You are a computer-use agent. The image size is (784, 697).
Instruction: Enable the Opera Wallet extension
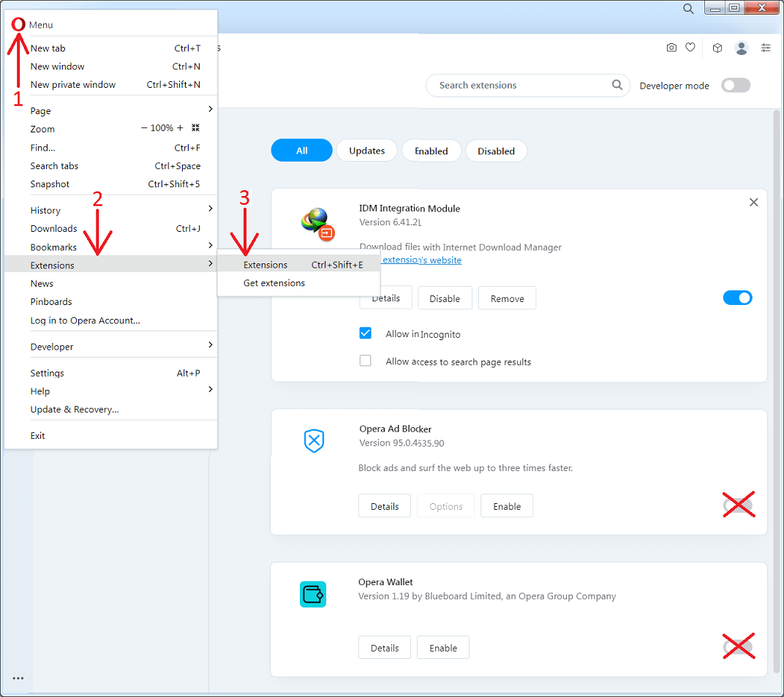442,647
